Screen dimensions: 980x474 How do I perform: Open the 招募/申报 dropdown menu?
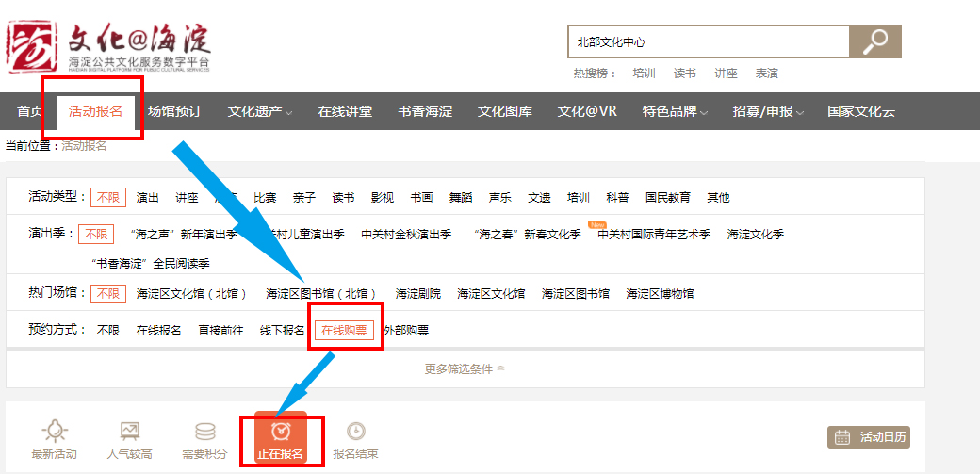[x=768, y=111]
